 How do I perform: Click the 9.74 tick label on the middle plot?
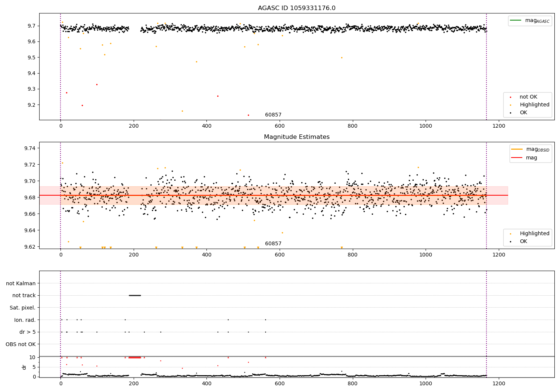(30, 148)
